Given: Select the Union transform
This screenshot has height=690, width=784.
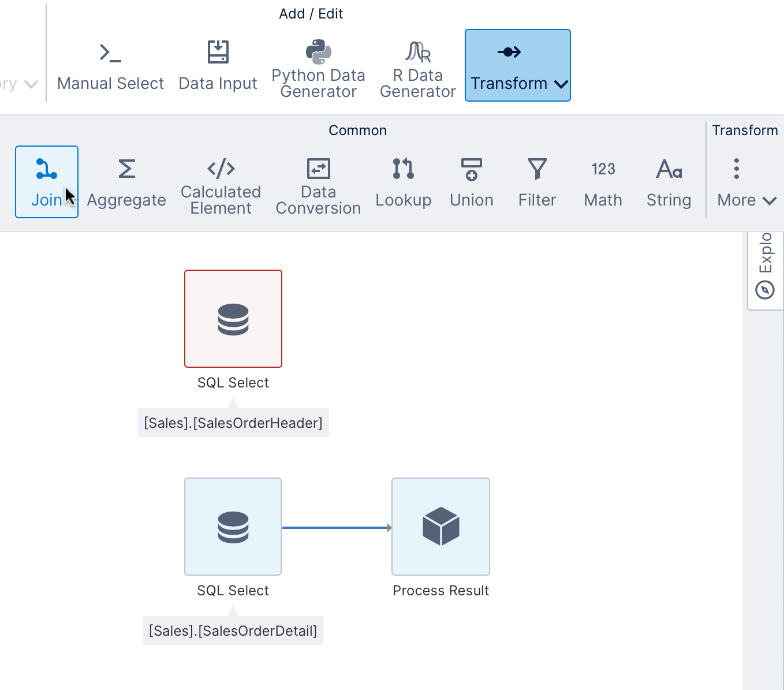Looking at the screenshot, I should point(472,182).
